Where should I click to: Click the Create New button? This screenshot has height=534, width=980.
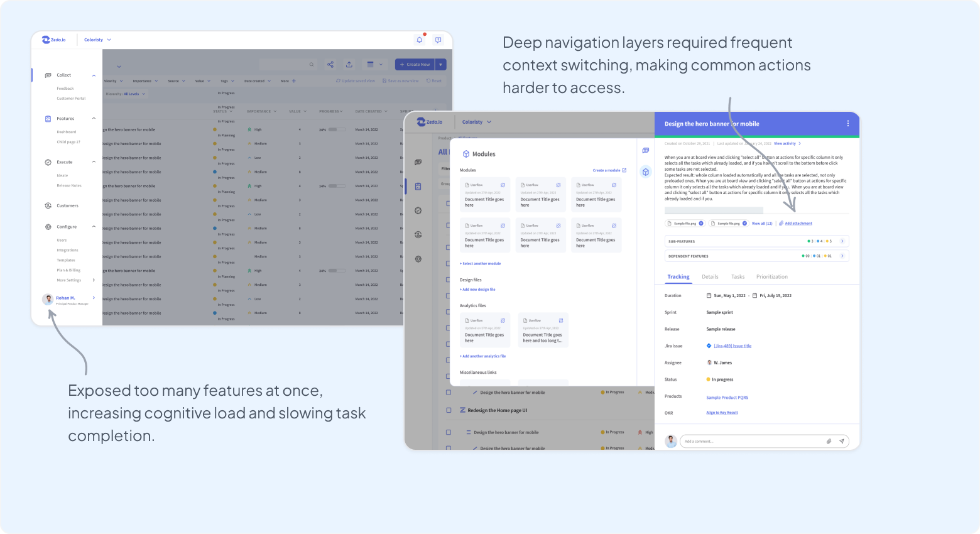point(415,64)
